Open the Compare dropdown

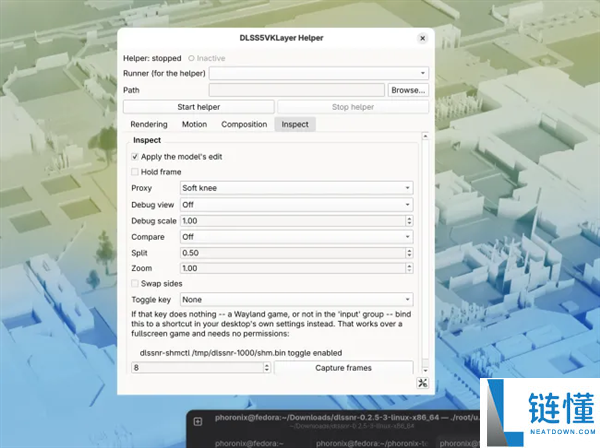[x=297, y=237]
